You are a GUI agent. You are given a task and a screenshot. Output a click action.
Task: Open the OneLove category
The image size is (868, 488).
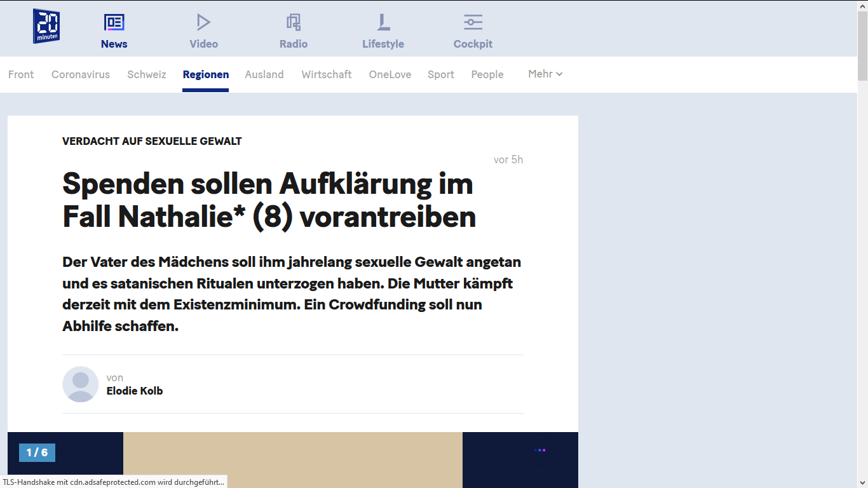point(390,74)
